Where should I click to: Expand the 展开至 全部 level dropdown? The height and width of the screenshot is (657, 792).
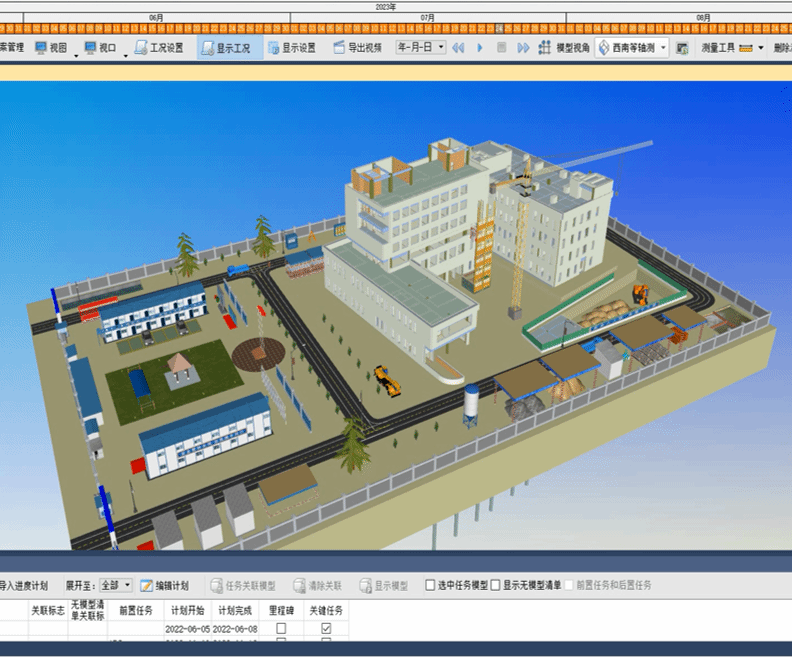click(x=115, y=585)
